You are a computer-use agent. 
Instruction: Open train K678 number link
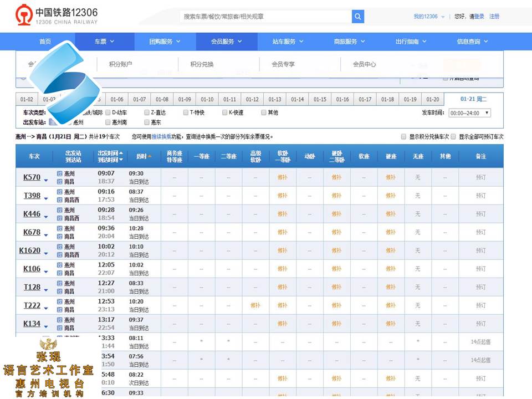coord(32,232)
